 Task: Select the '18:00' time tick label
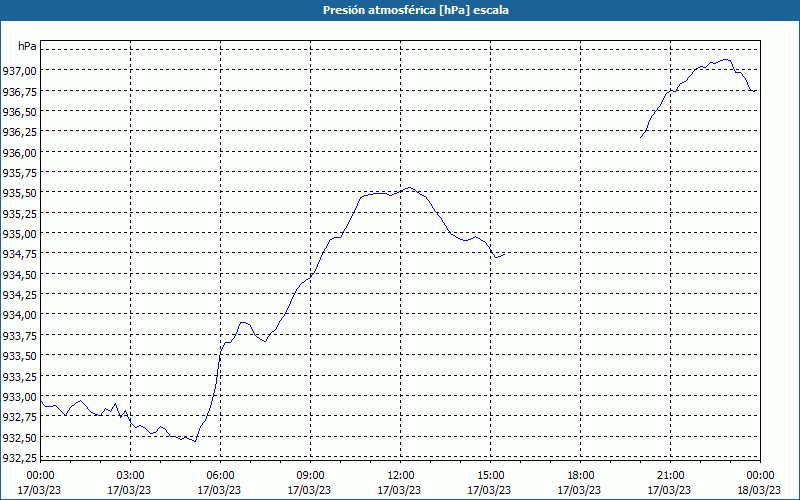[580, 476]
